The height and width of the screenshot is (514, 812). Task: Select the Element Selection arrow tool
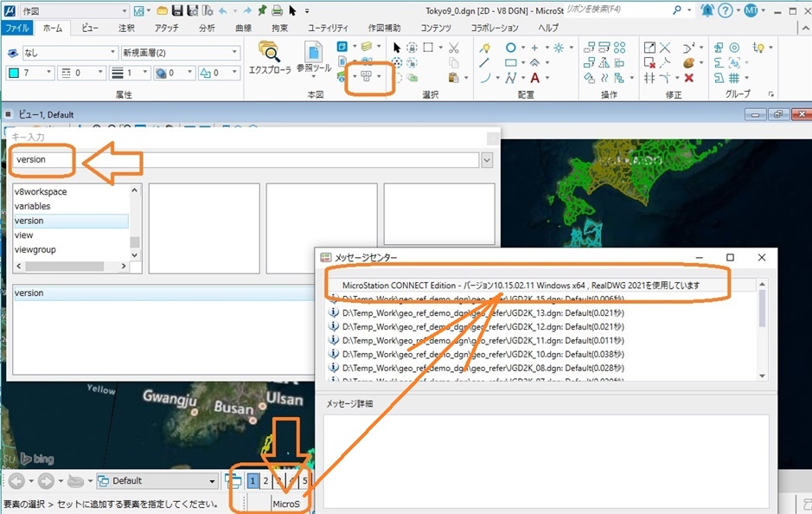click(397, 48)
